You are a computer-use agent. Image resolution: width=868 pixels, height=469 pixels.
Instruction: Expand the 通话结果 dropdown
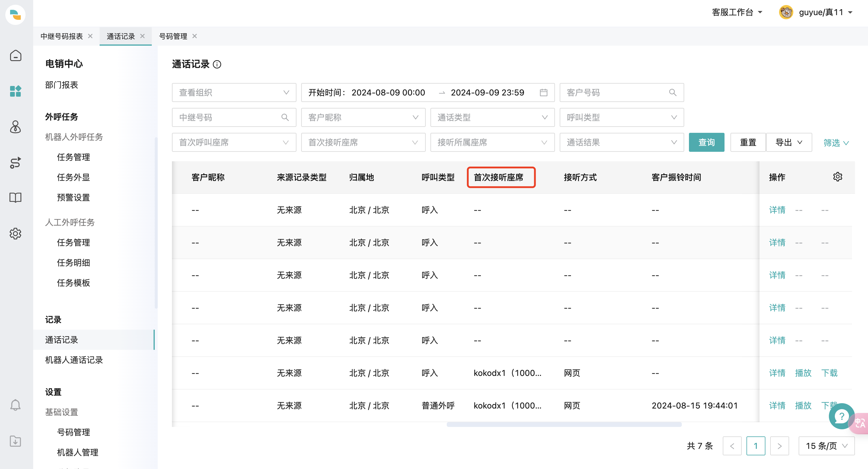622,143
